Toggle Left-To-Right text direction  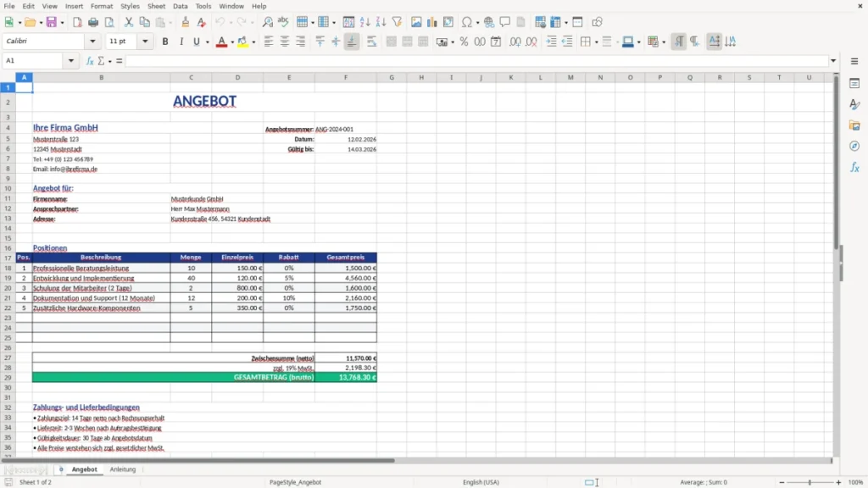(x=679, y=42)
